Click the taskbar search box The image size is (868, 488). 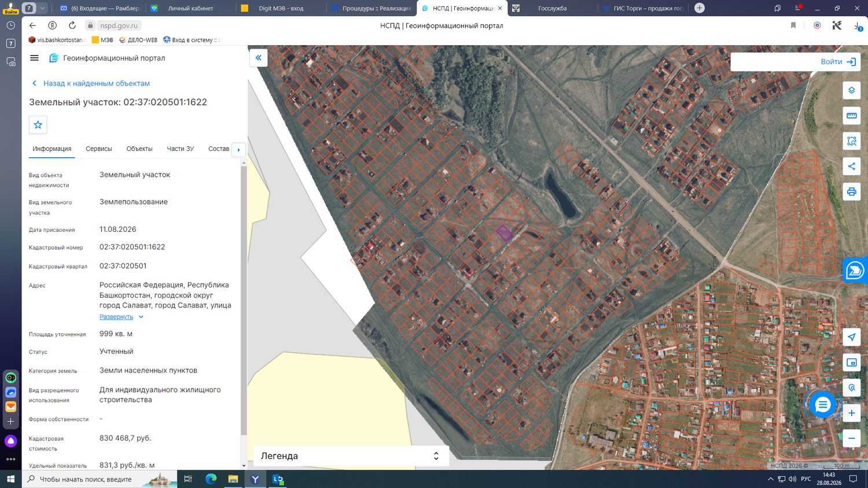click(100, 479)
